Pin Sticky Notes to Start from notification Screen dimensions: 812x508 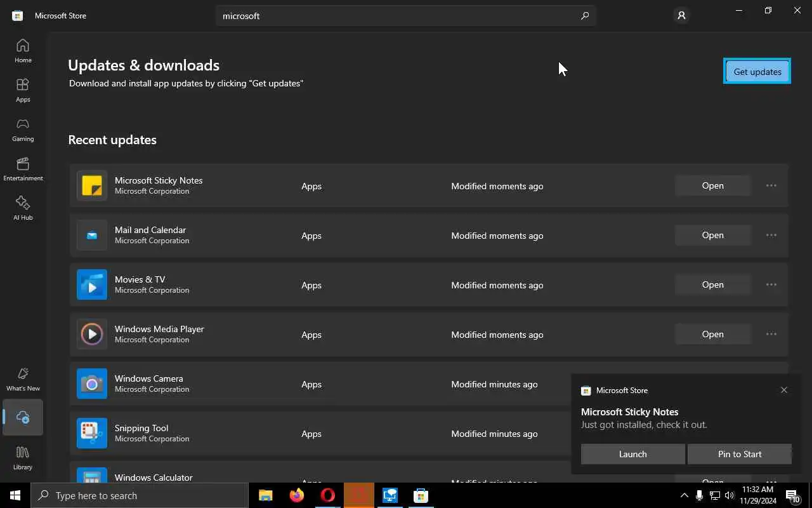740,454
